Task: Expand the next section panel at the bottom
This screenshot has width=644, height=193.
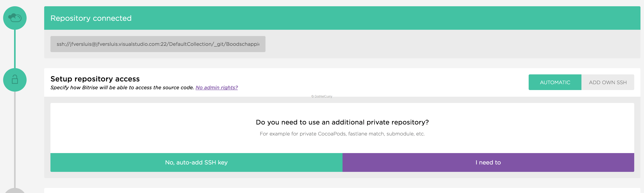Action: coord(342,190)
